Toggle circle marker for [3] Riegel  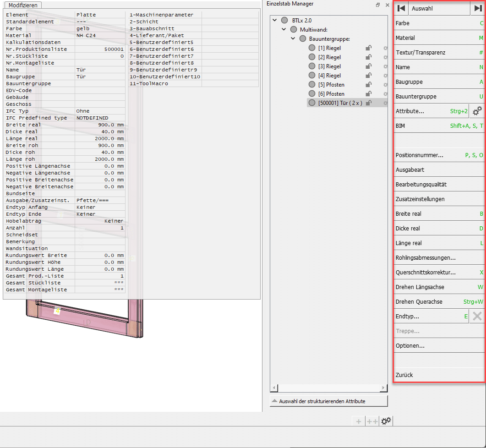tap(312, 66)
